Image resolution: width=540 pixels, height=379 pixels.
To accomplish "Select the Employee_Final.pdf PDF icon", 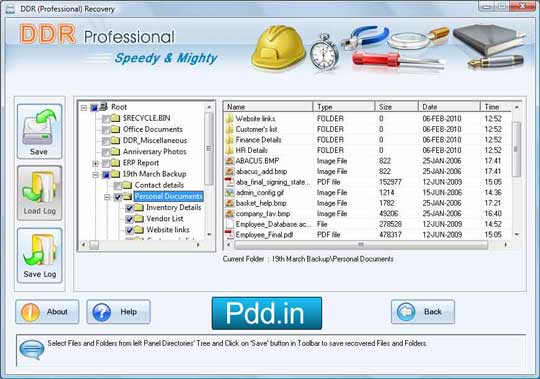I will pos(229,235).
